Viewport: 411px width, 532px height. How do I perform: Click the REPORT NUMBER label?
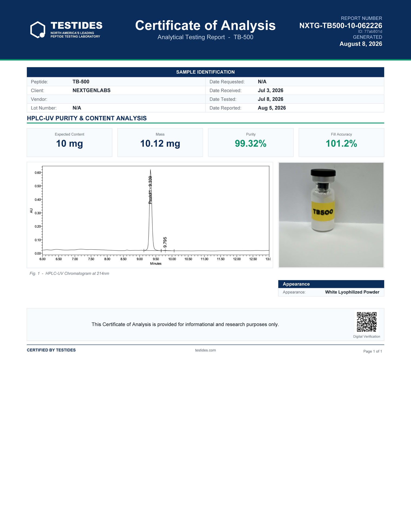click(x=362, y=18)
